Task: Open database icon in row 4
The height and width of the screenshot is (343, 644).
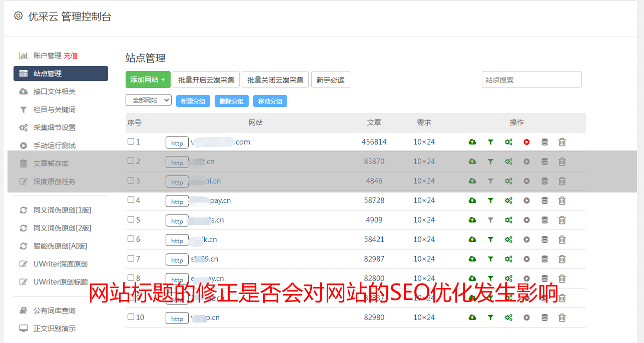Action: (x=544, y=200)
